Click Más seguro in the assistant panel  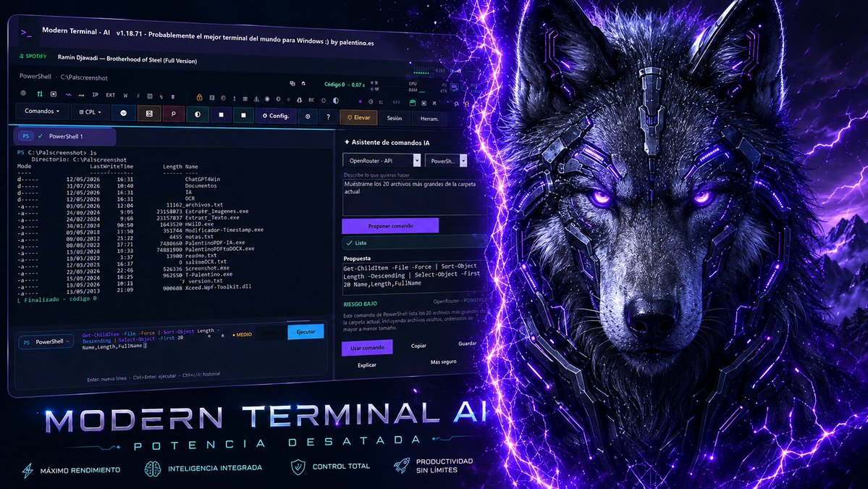(443, 361)
